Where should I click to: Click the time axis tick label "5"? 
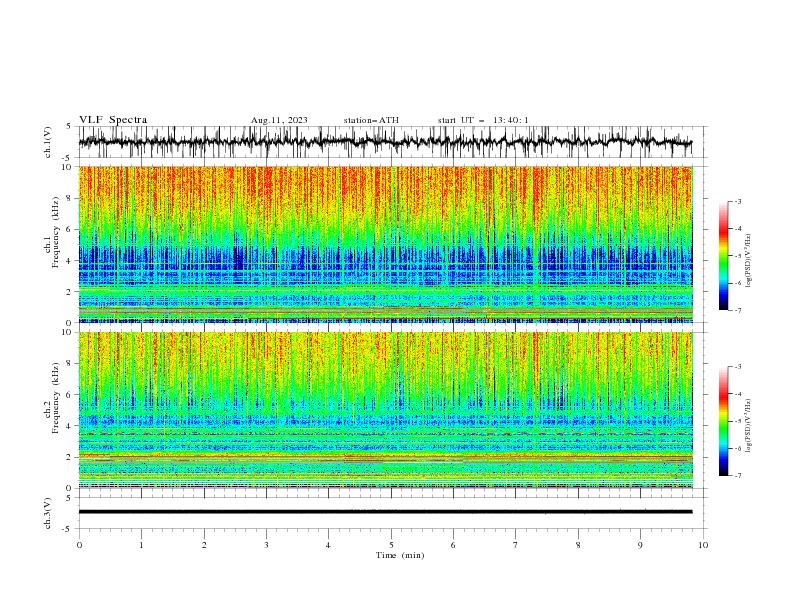tap(391, 545)
